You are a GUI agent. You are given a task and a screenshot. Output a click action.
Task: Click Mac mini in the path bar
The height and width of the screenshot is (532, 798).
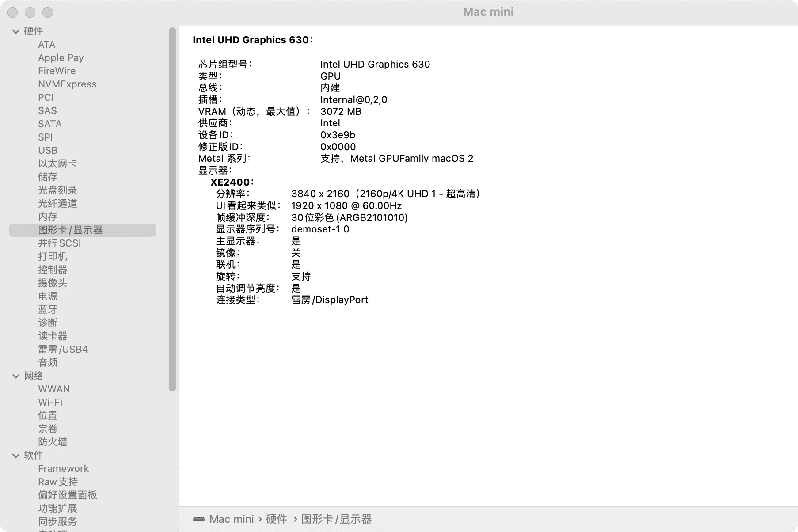point(232,519)
